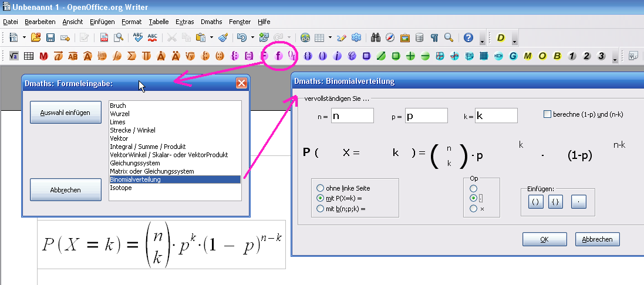
Task: Click the green minus icon
Action: pos(425,56)
